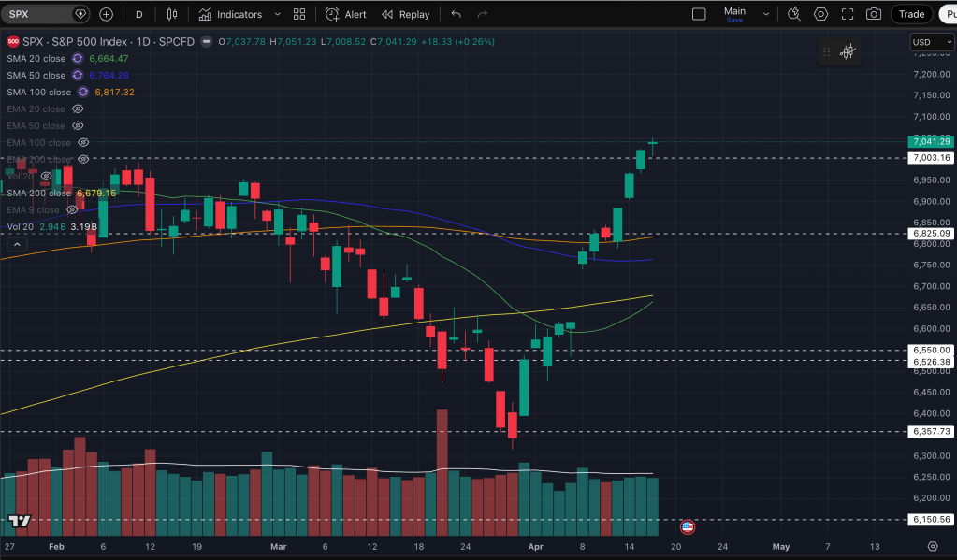Expand the Main layout dropdown arrow
Image resolution: width=957 pixels, height=560 pixels.
point(766,14)
